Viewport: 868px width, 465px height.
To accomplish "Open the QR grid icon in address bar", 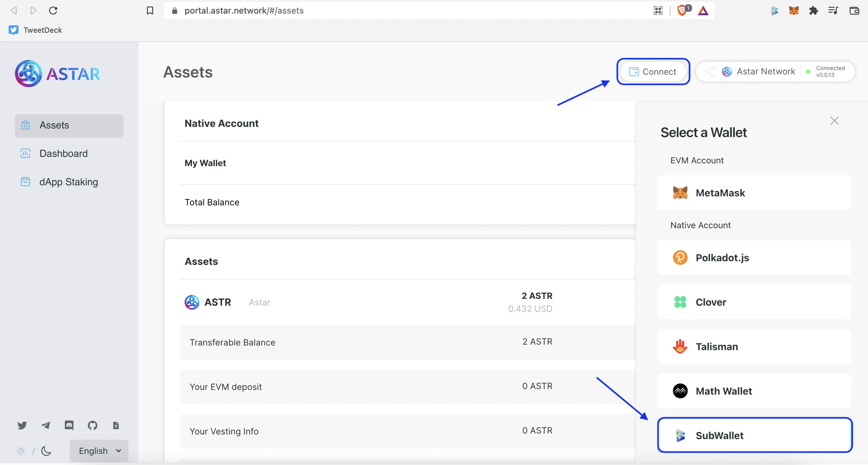I will click(x=658, y=10).
